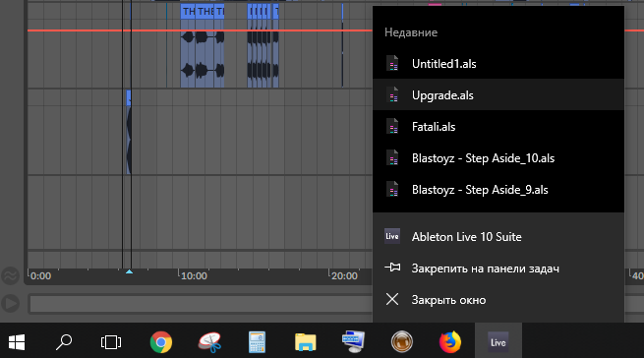Click the pin icon beside Закрепить на панели задач
Image resolution: width=644 pixels, height=358 pixels.
[392, 268]
